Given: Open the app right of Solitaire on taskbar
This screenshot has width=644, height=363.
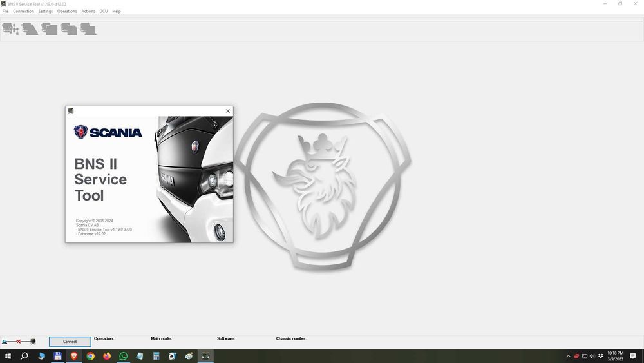Looking at the screenshot, I should [x=189, y=356].
